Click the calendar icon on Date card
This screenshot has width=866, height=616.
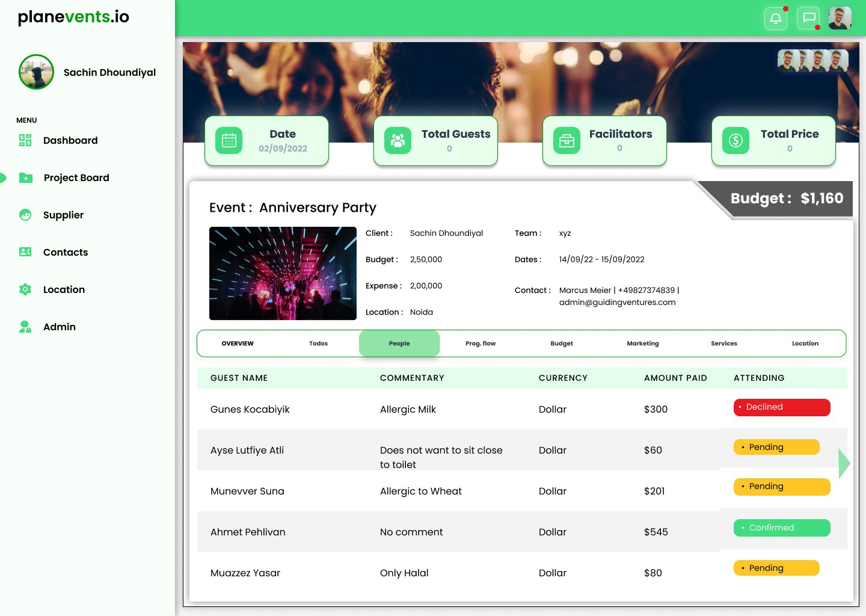229,141
